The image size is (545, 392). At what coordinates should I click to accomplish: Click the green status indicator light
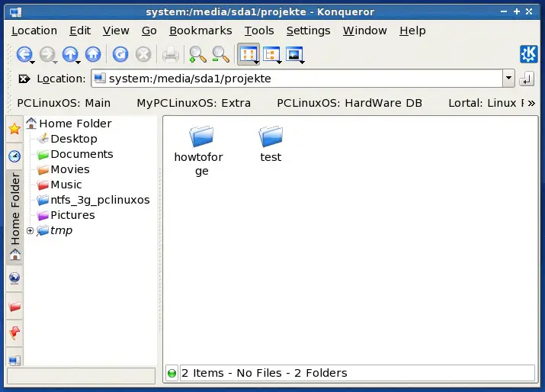(172, 373)
